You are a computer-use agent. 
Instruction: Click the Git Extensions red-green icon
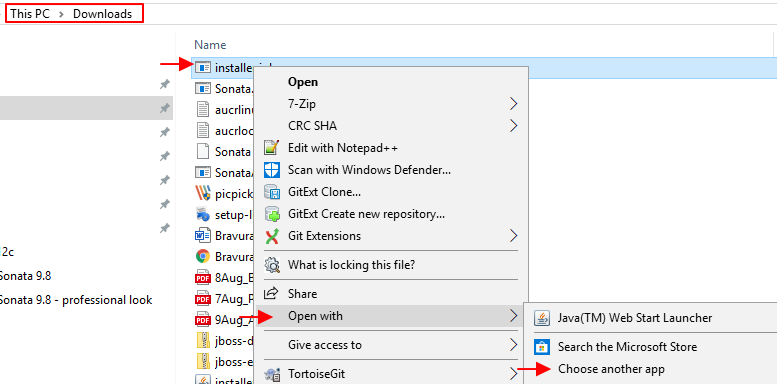[x=272, y=236]
